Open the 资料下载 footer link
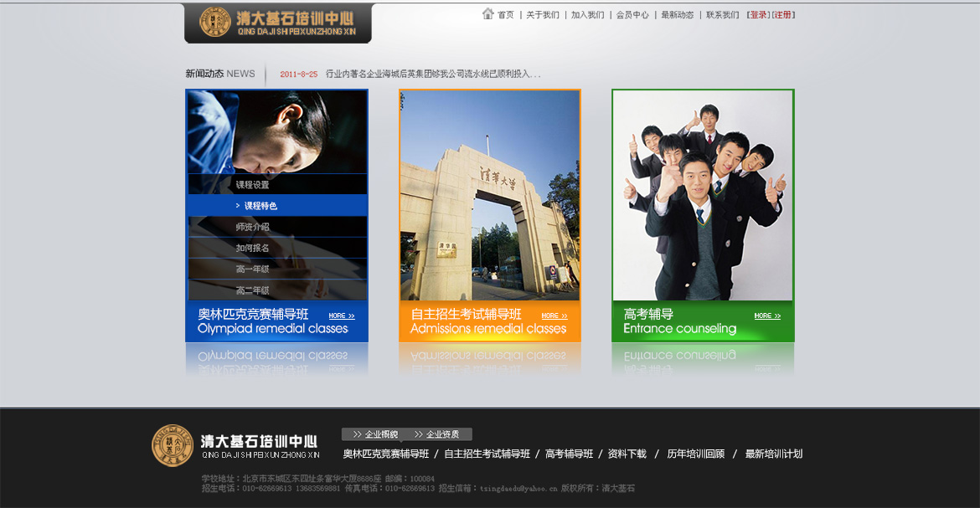 pyautogui.click(x=627, y=454)
